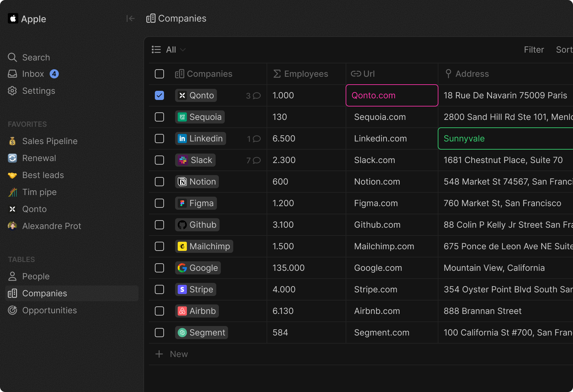This screenshot has height=392, width=573.
Task: Open the Opportunities table
Action: [49, 310]
